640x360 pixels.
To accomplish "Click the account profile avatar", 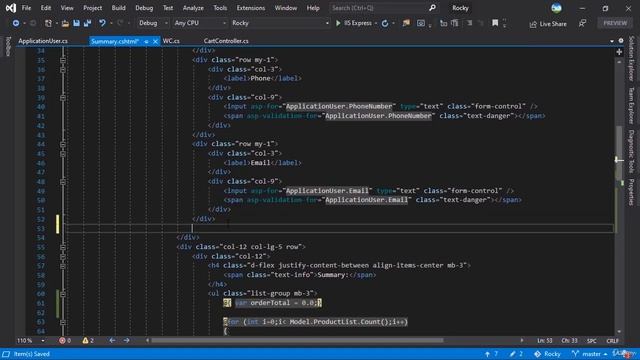I will 556,8.
